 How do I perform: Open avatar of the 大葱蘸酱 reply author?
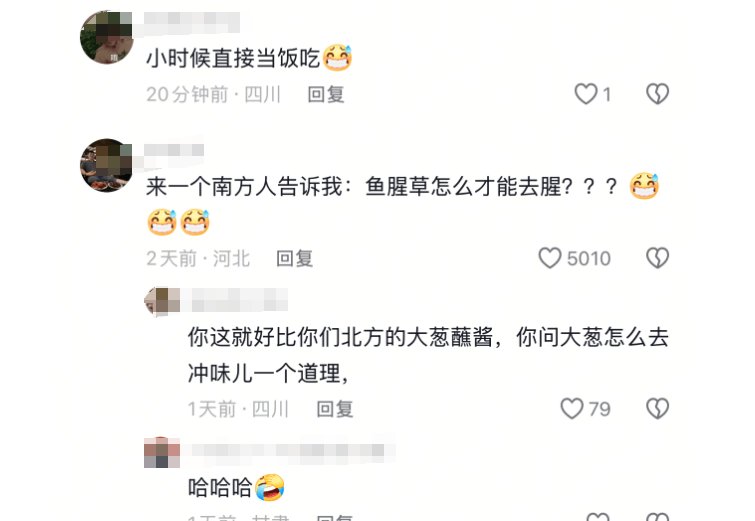[162, 301]
